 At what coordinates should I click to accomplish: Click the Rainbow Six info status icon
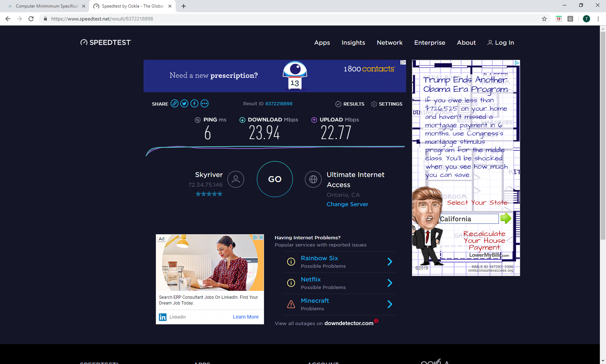tap(291, 262)
